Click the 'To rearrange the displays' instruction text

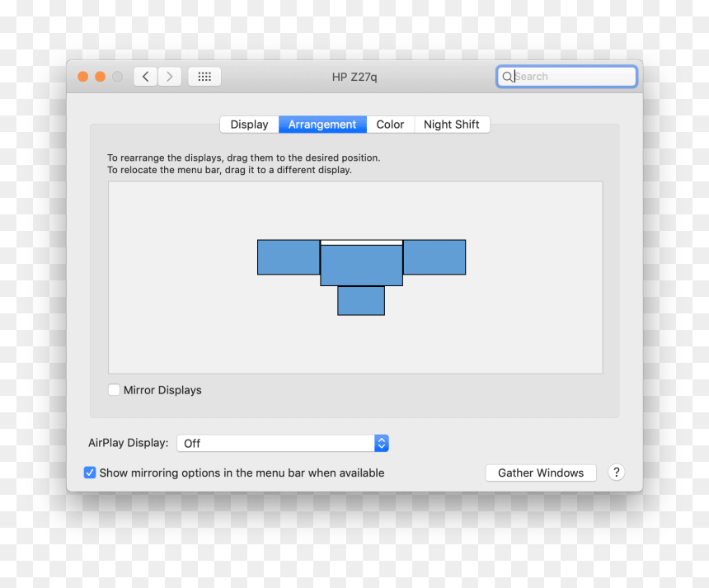(244, 158)
